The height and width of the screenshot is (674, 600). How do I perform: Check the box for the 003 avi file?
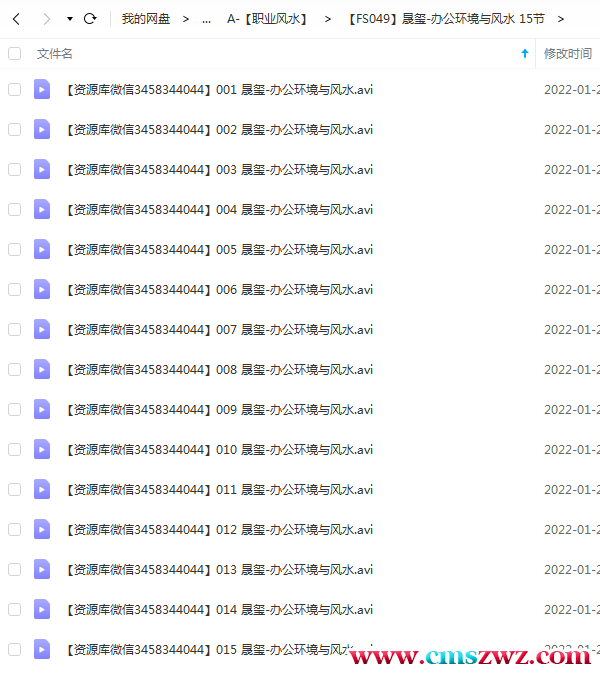tap(15, 169)
